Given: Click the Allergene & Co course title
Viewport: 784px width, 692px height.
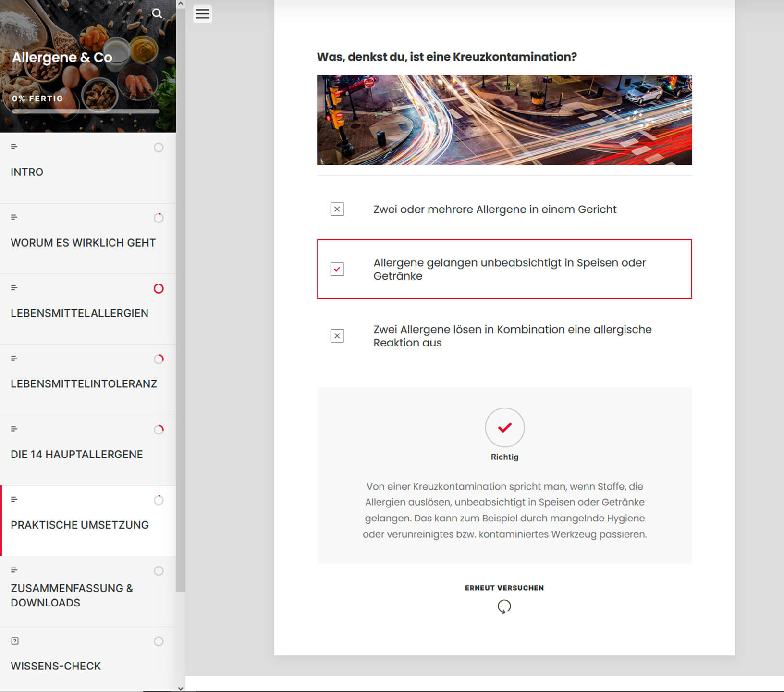Looking at the screenshot, I should coord(62,57).
